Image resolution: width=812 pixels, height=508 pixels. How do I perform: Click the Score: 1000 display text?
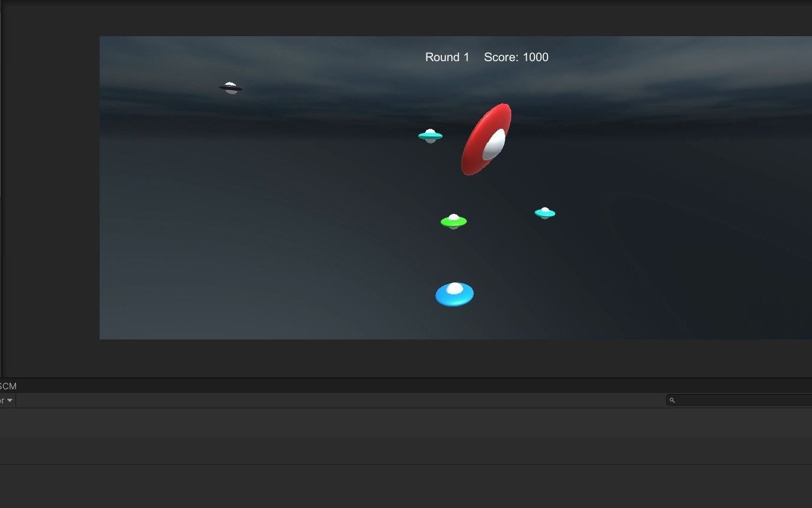tap(515, 57)
